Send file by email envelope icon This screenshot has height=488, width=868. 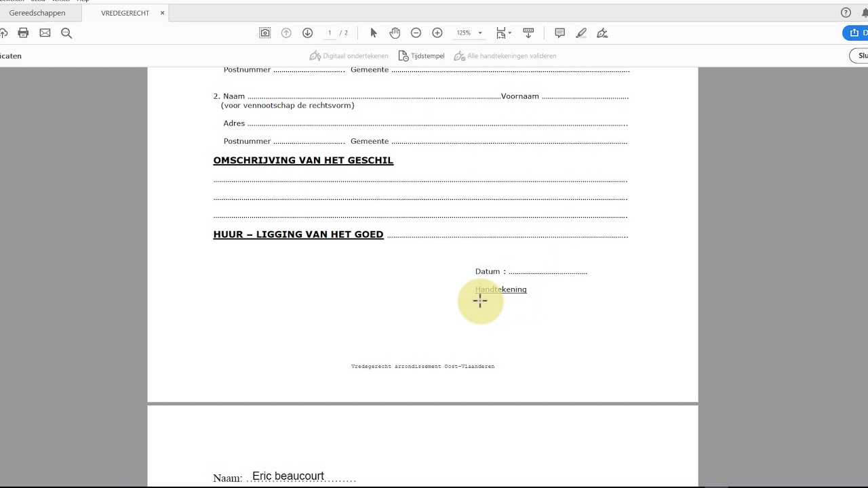[x=45, y=33]
